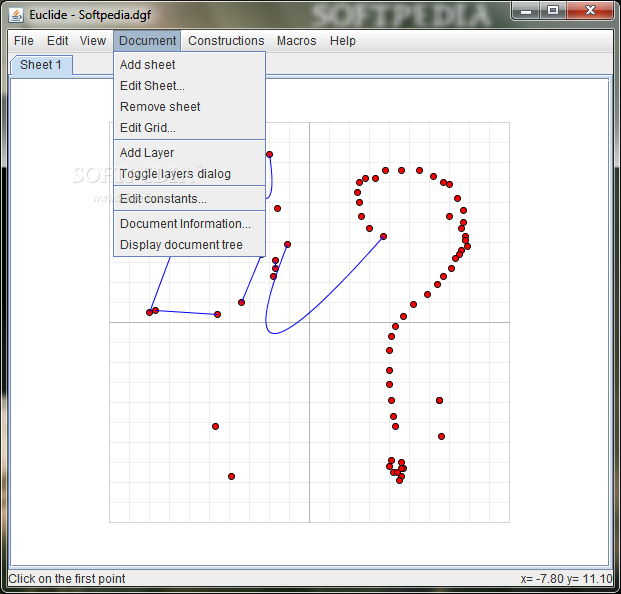Screen dimensions: 621x594
Task: Minimize the Euclide window
Action: click(x=526, y=11)
